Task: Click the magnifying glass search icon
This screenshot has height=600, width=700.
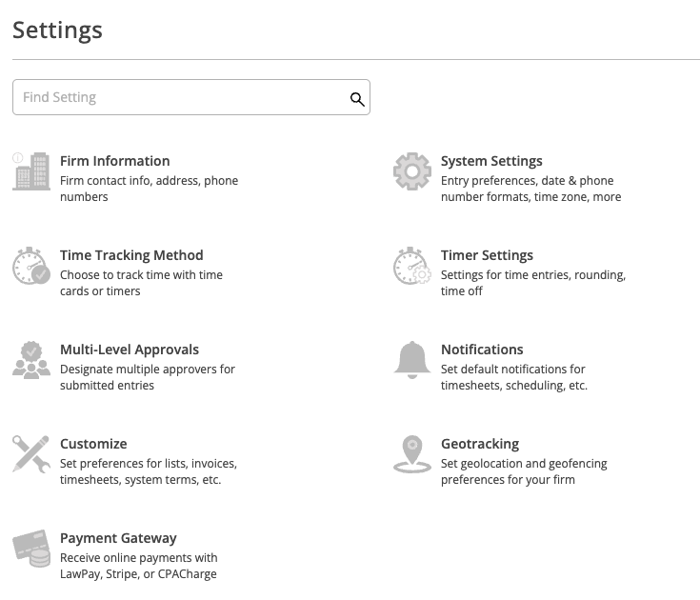Action: tap(357, 99)
